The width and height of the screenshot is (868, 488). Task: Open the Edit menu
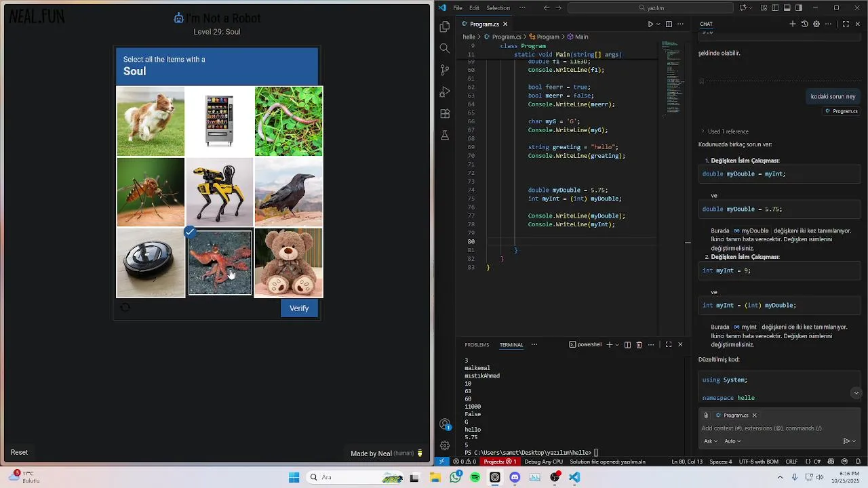click(x=474, y=8)
